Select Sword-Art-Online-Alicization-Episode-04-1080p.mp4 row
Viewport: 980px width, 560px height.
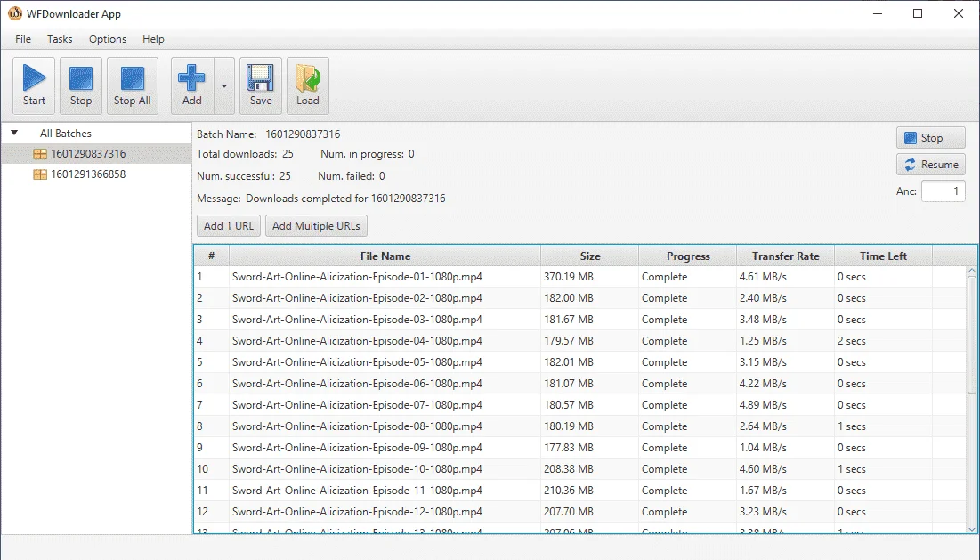(x=580, y=341)
